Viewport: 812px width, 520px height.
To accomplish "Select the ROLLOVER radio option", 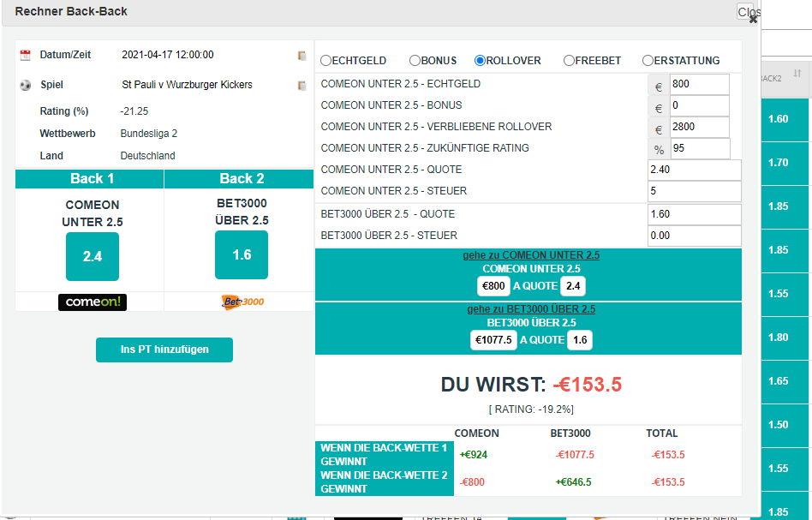I will (480, 61).
